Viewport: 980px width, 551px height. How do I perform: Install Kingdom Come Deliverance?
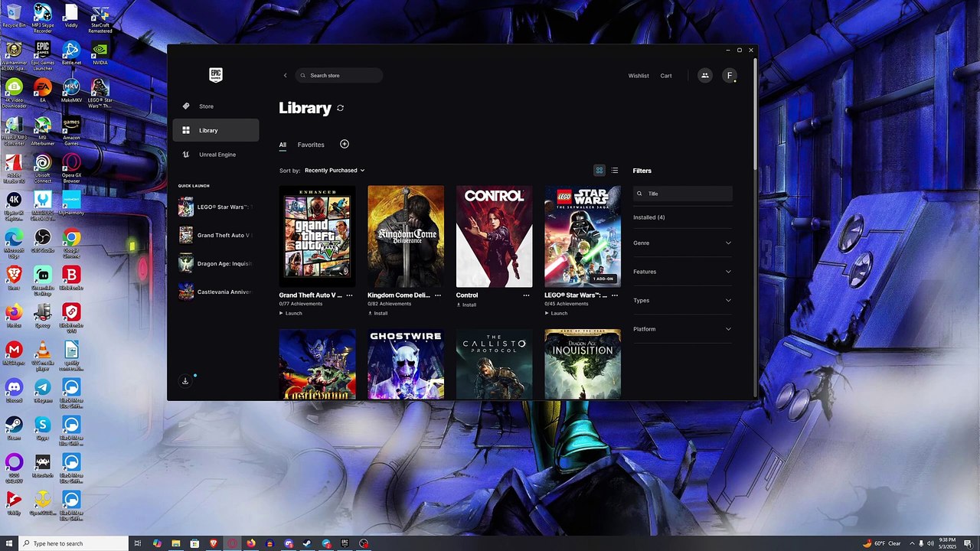coord(377,313)
